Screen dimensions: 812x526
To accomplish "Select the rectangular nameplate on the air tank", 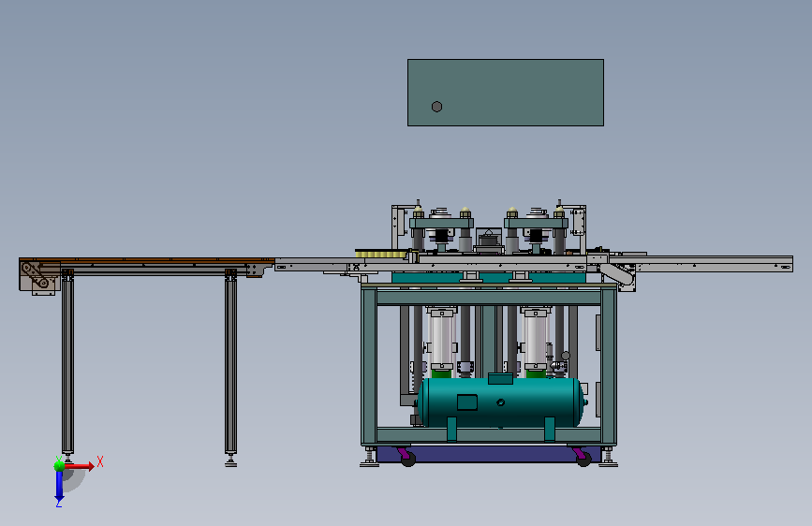I will pos(467,402).
